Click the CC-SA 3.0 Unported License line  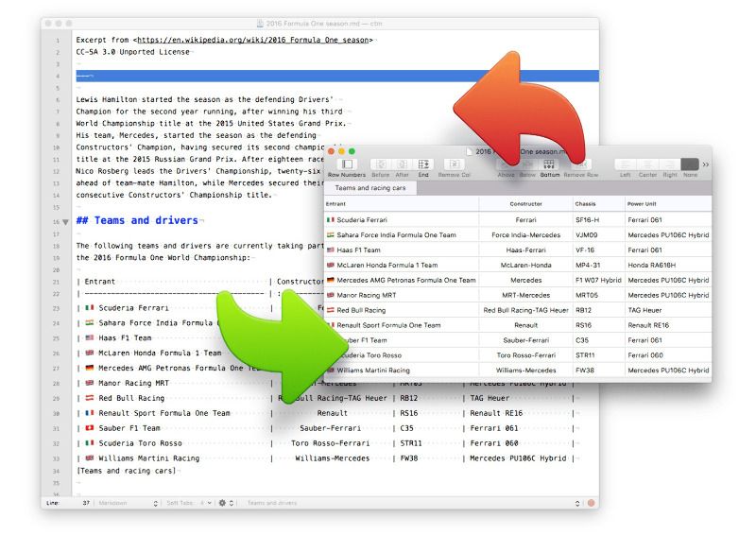[132, 52]
